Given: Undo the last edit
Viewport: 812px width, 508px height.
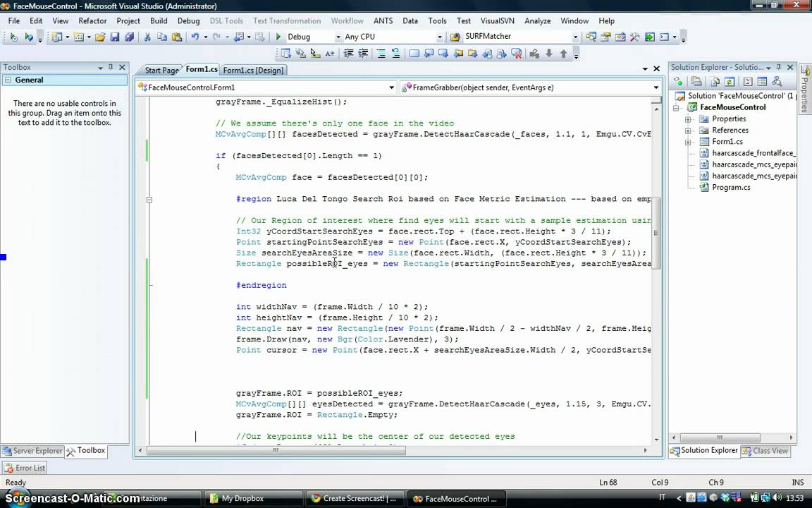Looking at the screenshot, I should (195, 37).
